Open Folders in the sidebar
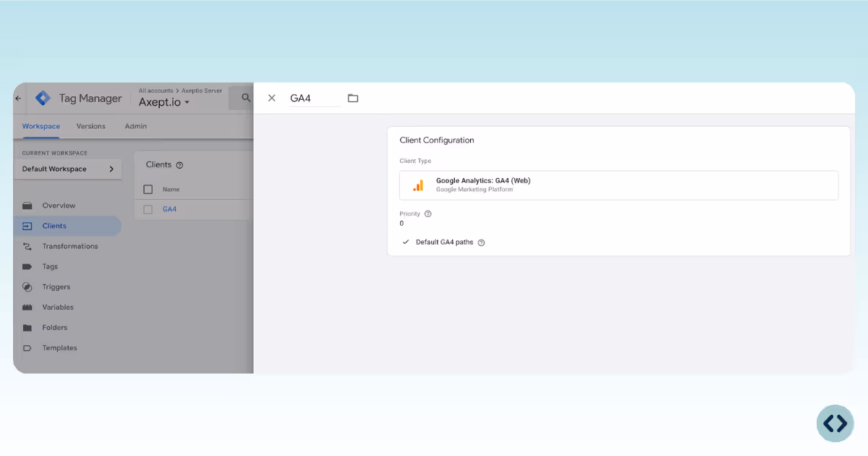The width and height of the screenshot is (868, 456). tap(55, 328)
